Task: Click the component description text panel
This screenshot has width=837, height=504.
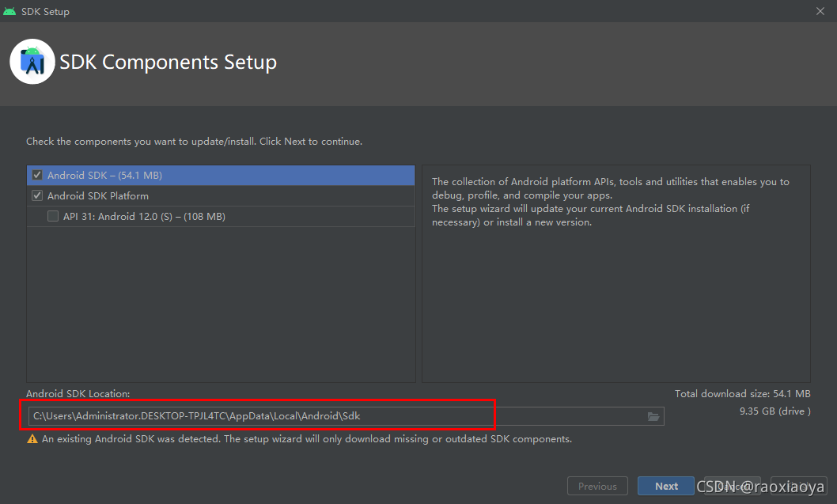Action: (x=616, y=273)
